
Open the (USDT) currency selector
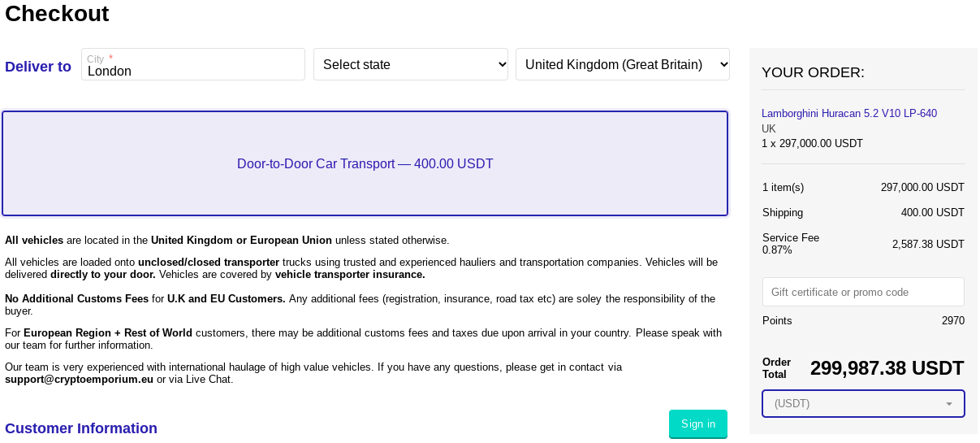click(x=863, y=404)
